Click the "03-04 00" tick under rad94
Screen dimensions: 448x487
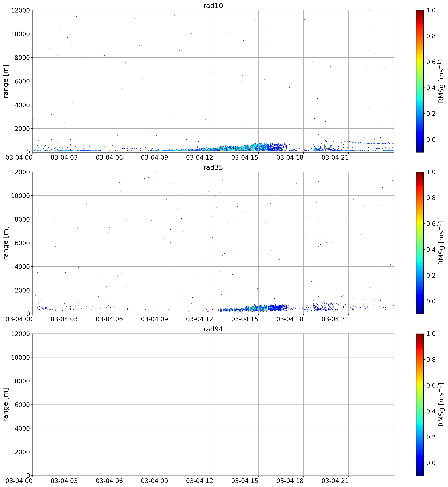pyautogui.click(x=19, y=481)
